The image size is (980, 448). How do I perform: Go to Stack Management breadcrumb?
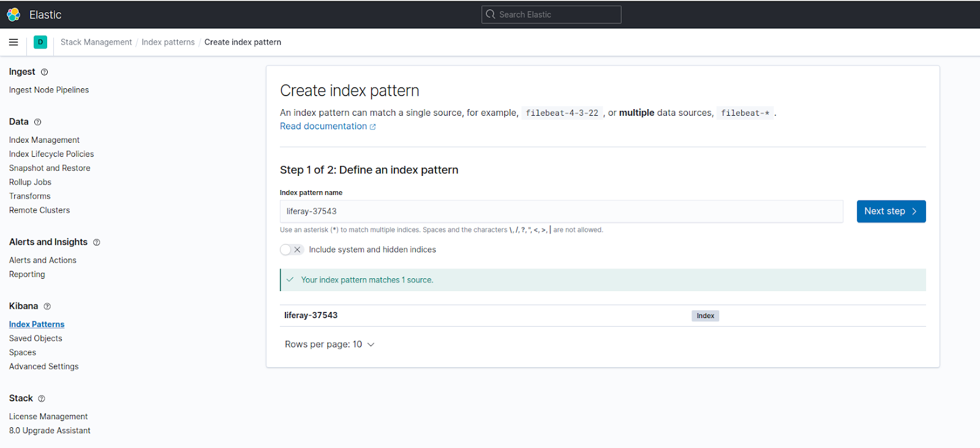coord(96,42)
